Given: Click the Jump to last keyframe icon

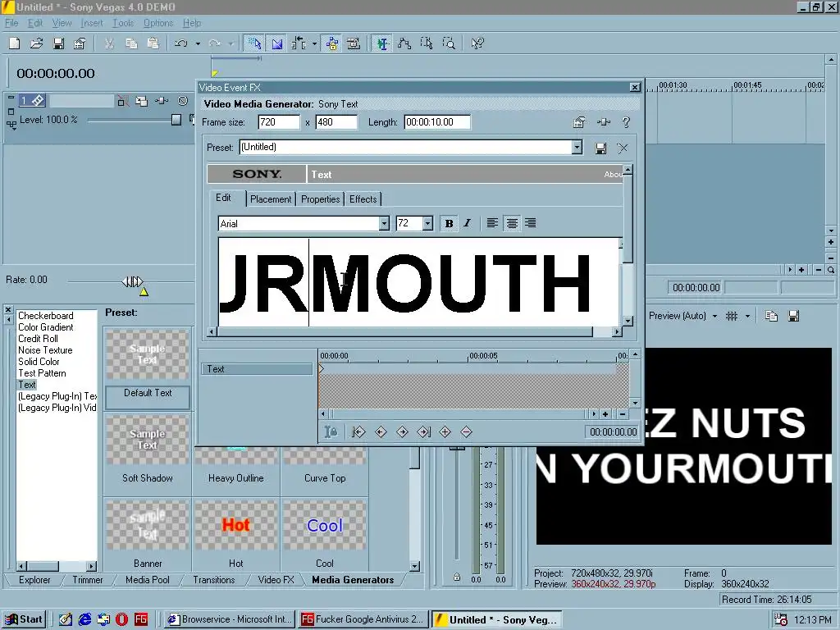Looking at the screenshot, I should pos(424,431).
